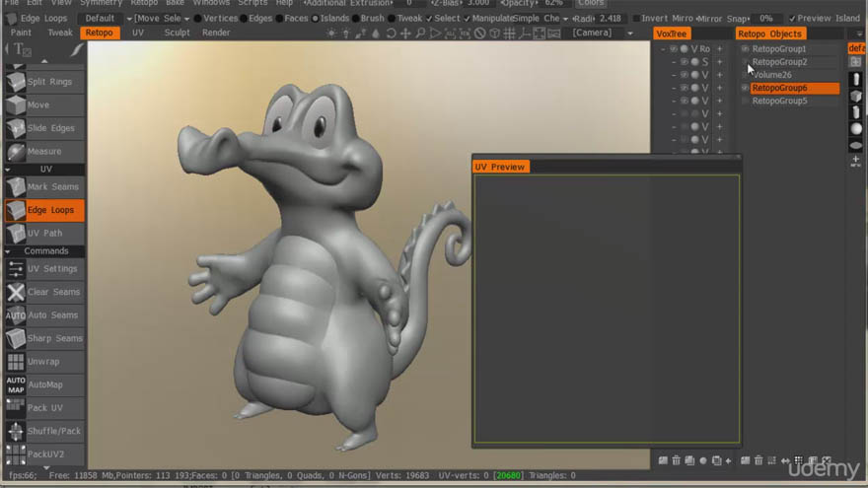Select the Faces radio option
The height and width of the screenshot is (488, 868).
292,19
